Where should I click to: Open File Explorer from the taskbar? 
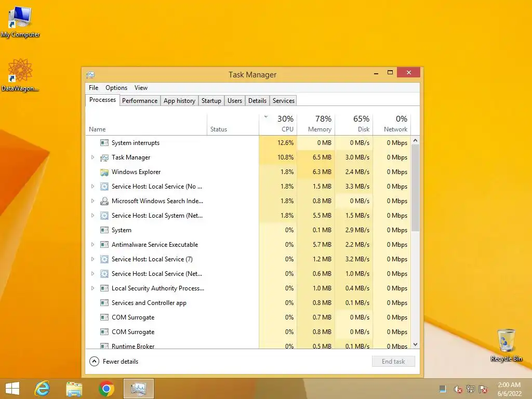(x=74, y=389)
